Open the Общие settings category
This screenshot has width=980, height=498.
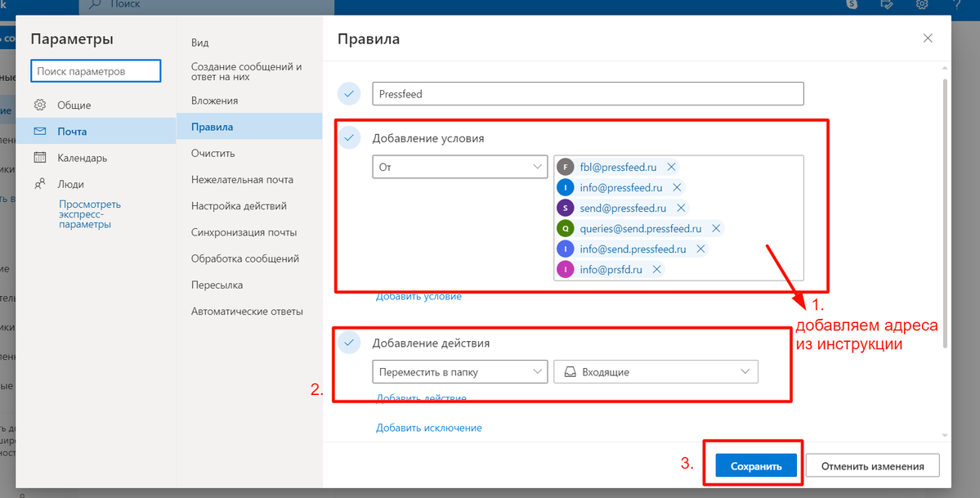pyautogui.click(x=96, y=105)
